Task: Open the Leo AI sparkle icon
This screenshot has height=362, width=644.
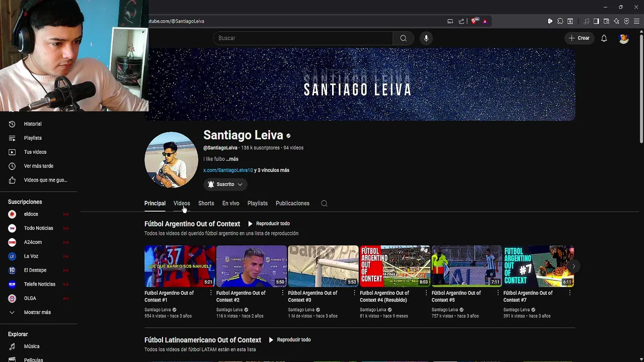Action: [616, 21]
